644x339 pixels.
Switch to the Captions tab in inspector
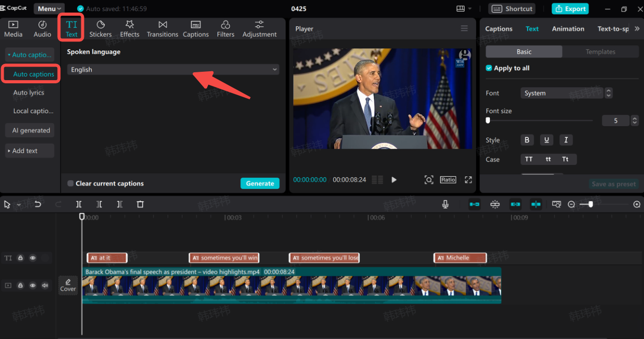[499, 29]
